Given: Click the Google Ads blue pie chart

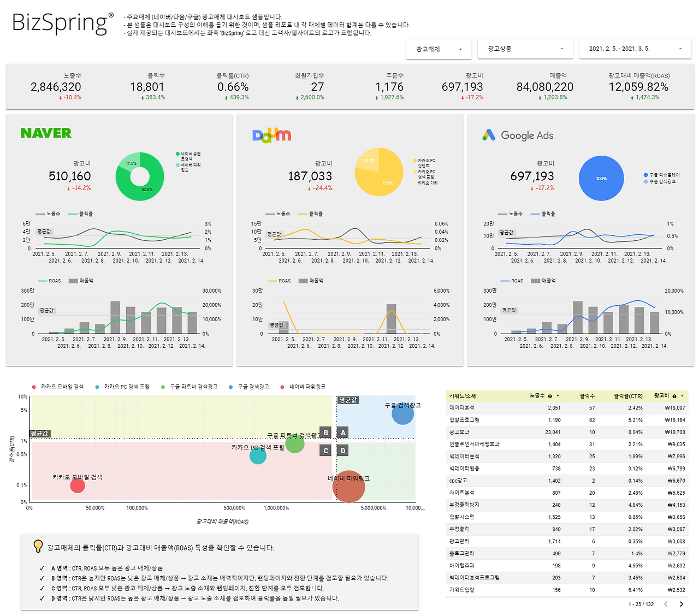Looking at the screenshot, I should click(601, 178).
